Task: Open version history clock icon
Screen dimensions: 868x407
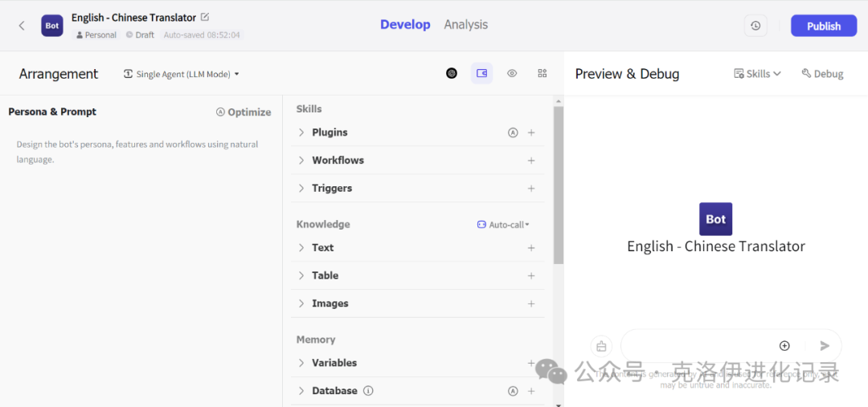Action: coord(755,26)
